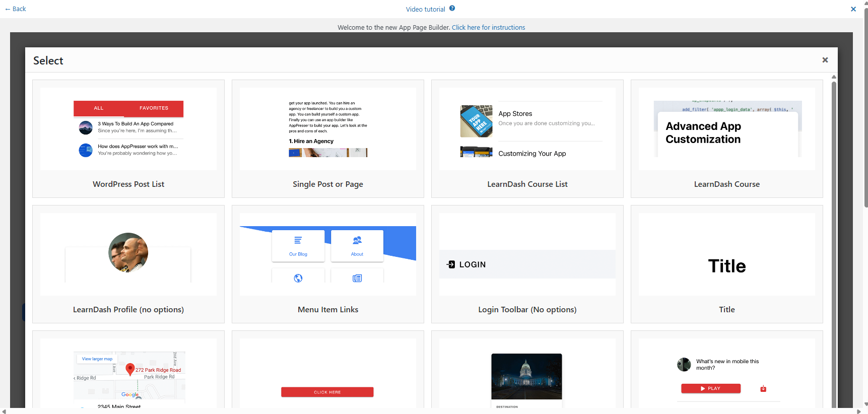Click the red download icon beside PLAY

click(x=763, y=388)
